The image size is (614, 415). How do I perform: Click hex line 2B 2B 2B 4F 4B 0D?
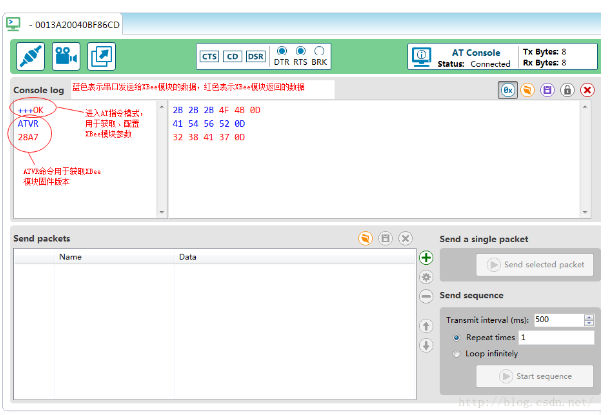point(217,110)
